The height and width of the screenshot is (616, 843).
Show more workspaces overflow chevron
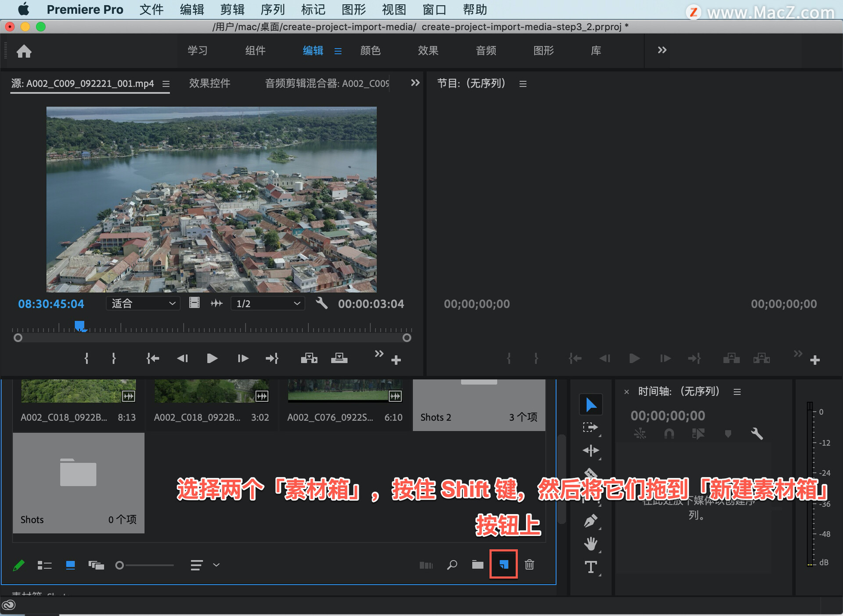coord(662,50)
